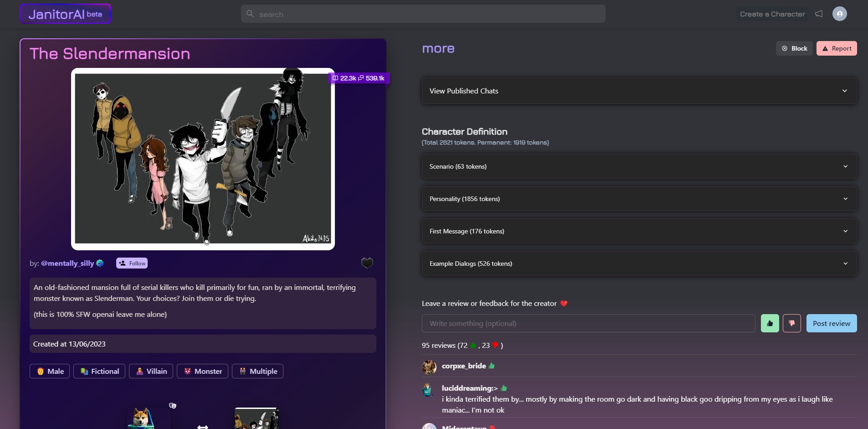
Task: Focus the search input field
Action: point(423,14)
